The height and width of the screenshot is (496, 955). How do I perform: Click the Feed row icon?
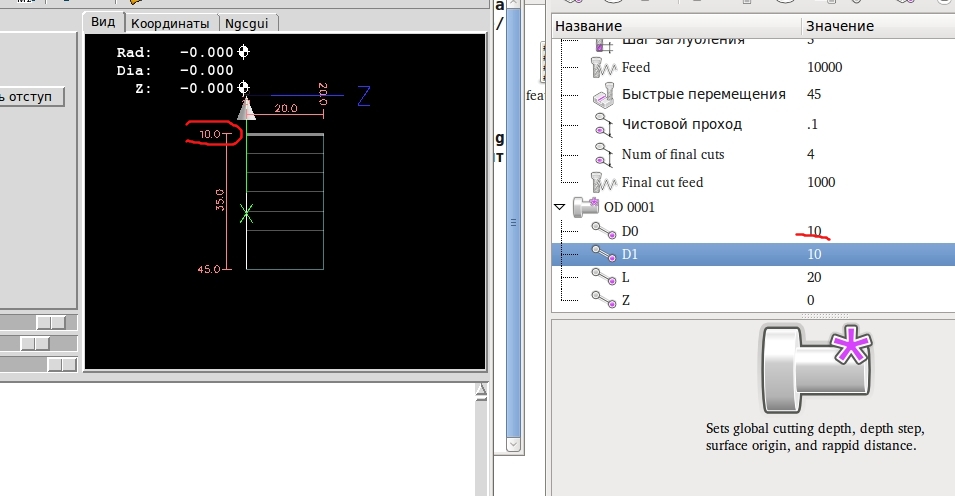point(604,68)
